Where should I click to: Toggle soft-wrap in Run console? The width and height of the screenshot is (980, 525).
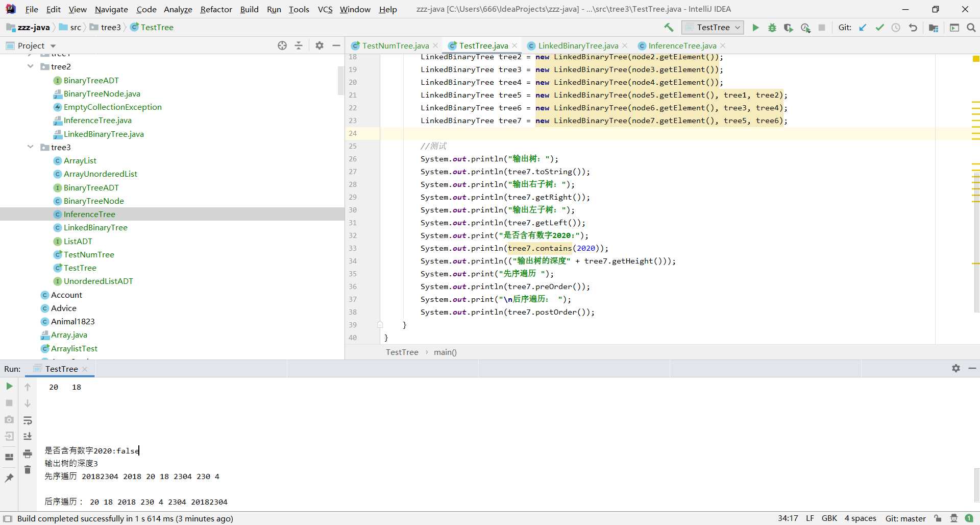click(x=28, y=420)
